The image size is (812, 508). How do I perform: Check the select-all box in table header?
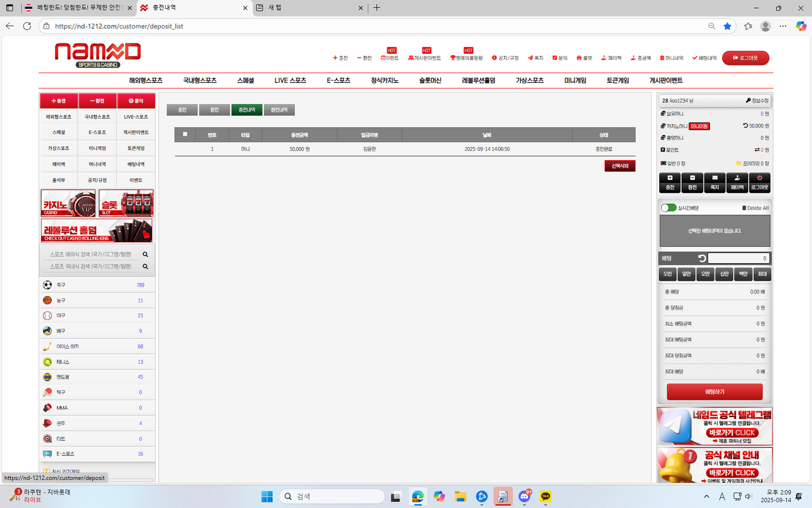tap(185, 135)
